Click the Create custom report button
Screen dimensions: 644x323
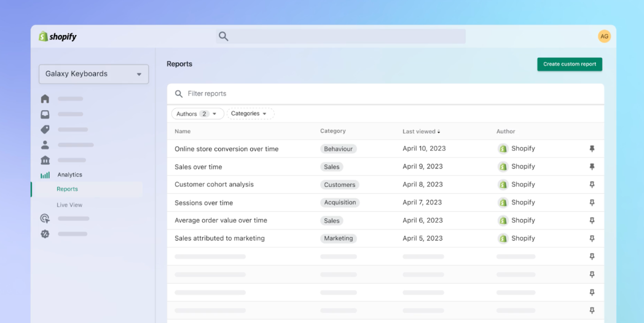tap(570, 64)
